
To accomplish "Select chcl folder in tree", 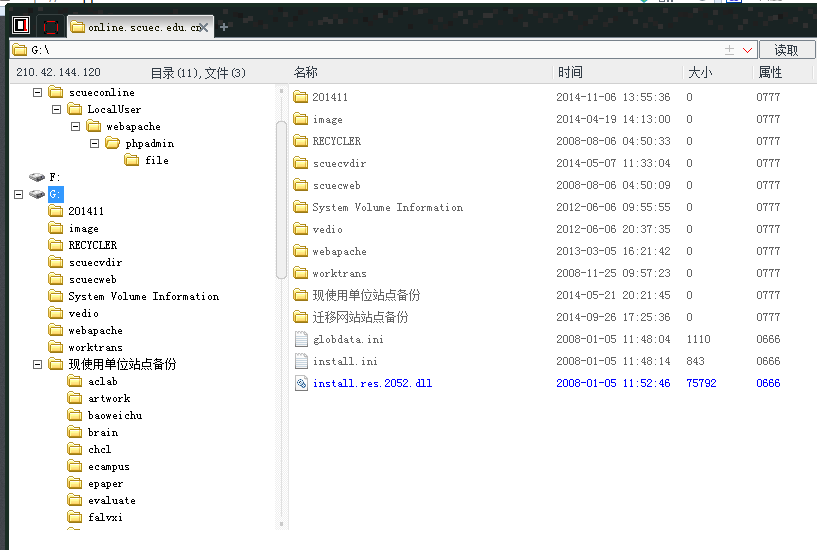I will (x=89, y=449).
